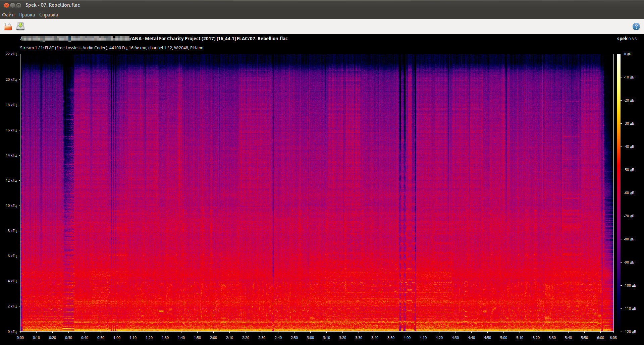Click the 1:30 time axis label
The width and height of the screenshot is (644, 345).
click(x=165, y=338)
